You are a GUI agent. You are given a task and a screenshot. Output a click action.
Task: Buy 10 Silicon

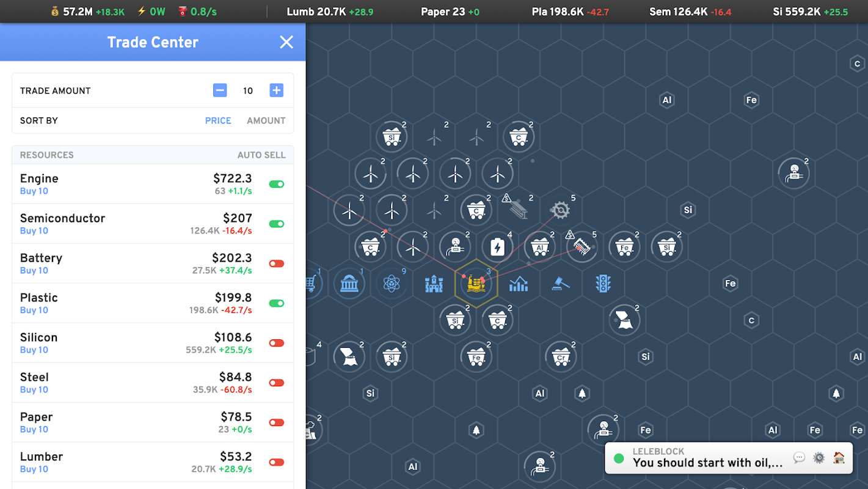[34, 350]
